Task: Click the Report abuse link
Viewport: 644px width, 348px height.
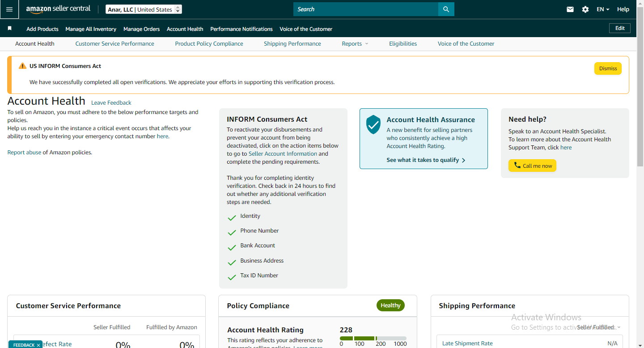Action: pyautogui.click(x=24, y=153)
